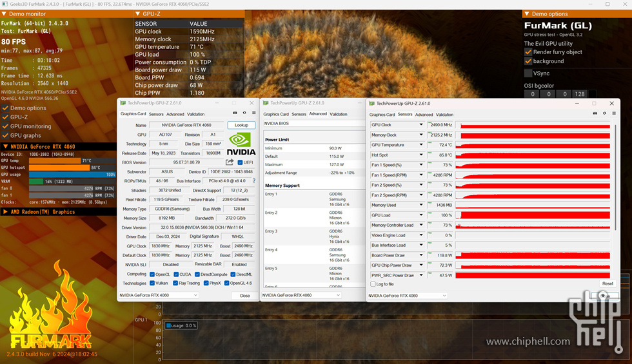Switch to Sensors tab in Graphics Card window

pos(156,115)
